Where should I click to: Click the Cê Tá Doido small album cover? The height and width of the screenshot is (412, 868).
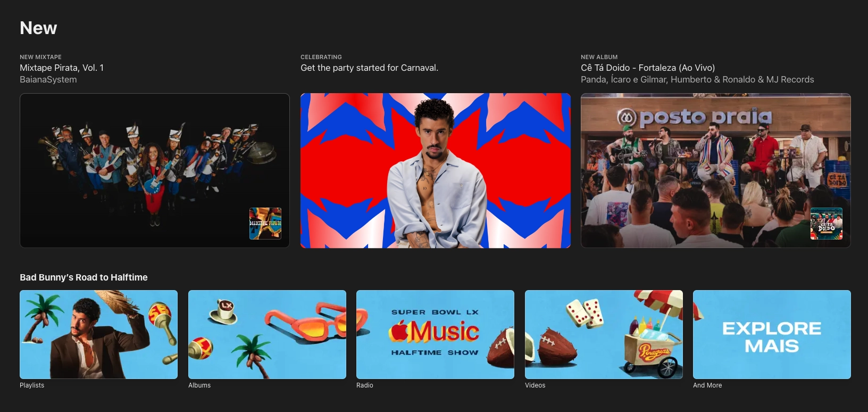pos(827,224)
